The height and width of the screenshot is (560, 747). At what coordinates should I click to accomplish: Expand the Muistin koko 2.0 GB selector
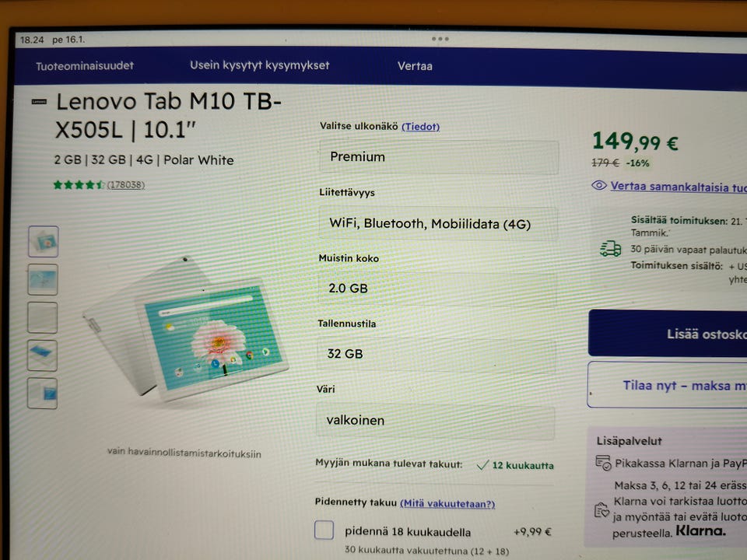tap(437, 289)
